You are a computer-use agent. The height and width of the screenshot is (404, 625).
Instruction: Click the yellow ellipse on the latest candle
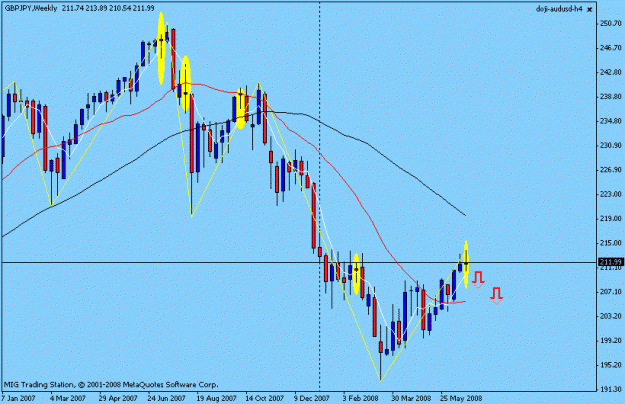pyautogui.click(x=466, y=264)
